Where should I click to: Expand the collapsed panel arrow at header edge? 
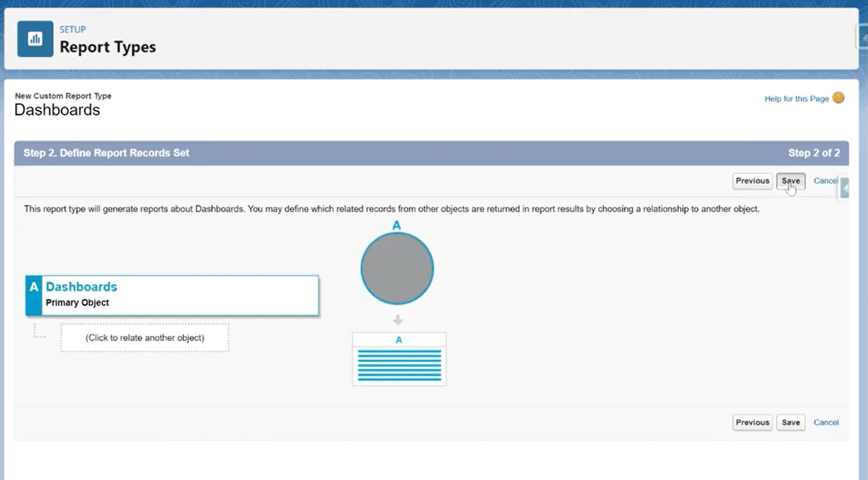(863, 38)
